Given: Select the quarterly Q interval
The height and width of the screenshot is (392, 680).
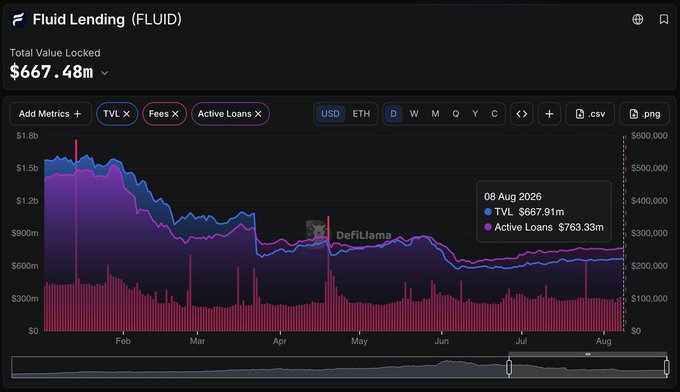Looking at the screenshot, I should [x=456, y=114].
